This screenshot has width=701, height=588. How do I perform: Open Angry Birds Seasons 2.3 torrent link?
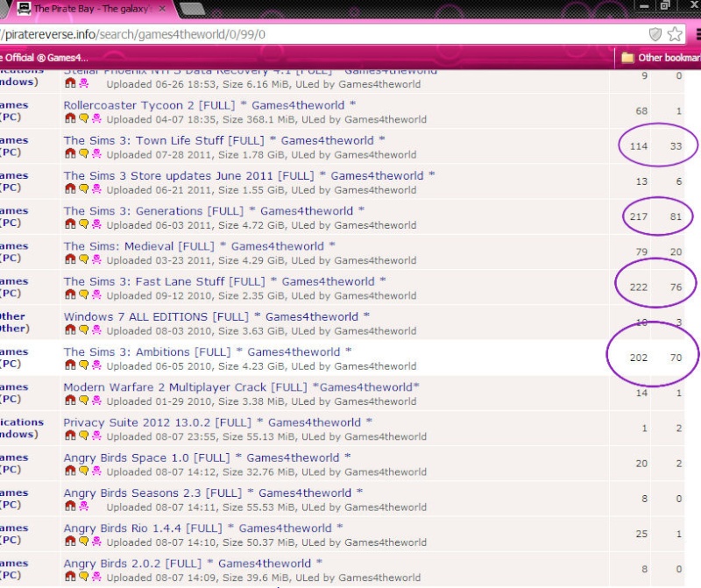[x=213, y=493]
